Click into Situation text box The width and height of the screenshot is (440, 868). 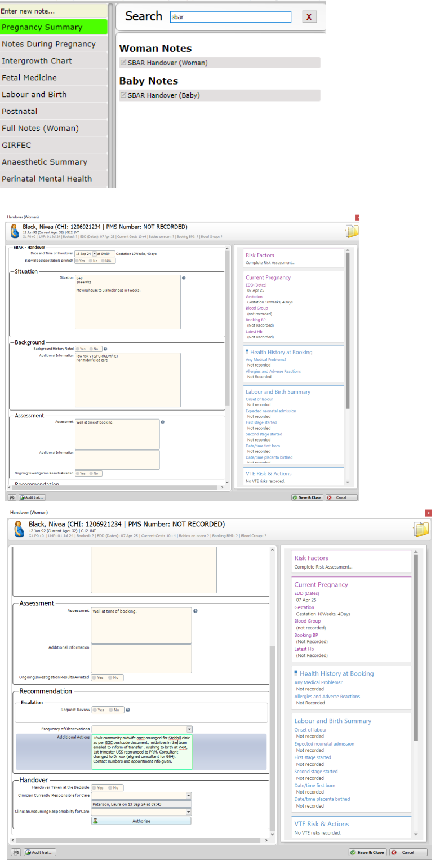[128, 302]
